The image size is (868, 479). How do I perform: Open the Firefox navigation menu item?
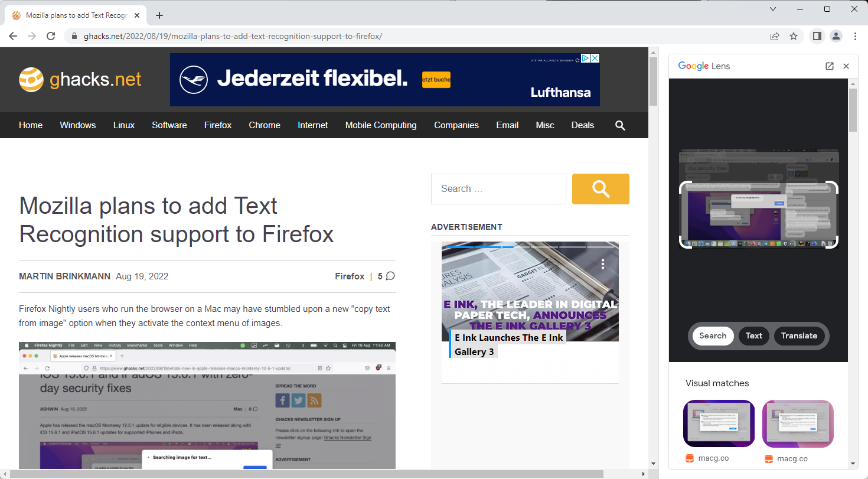tap(218, 125)
